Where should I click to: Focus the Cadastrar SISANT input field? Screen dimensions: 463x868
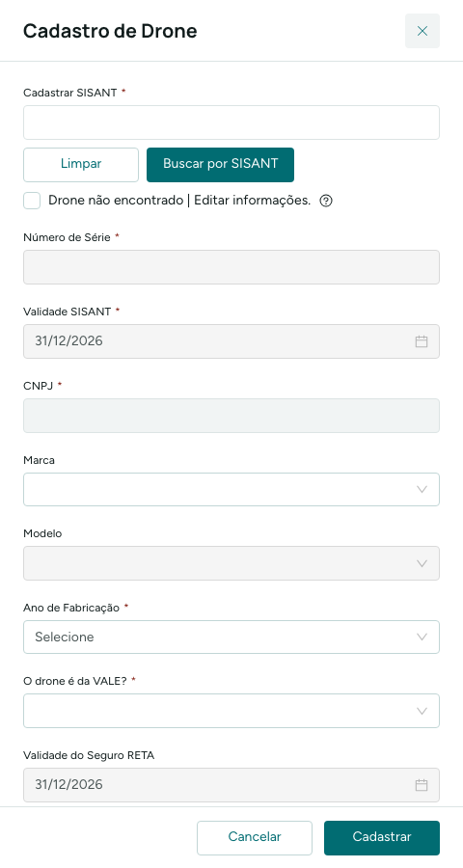(x=231, y=122)
